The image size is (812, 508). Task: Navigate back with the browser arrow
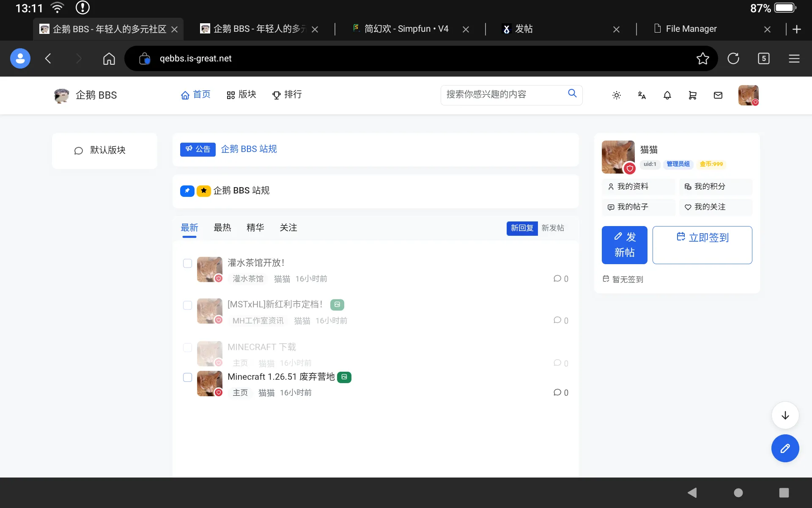[x=48, y=58]
